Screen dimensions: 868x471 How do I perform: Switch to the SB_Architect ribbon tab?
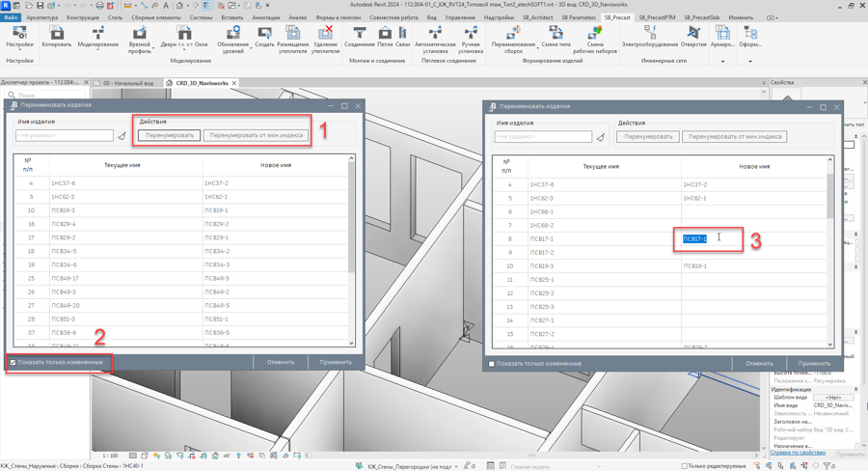(x=537, y=17)
